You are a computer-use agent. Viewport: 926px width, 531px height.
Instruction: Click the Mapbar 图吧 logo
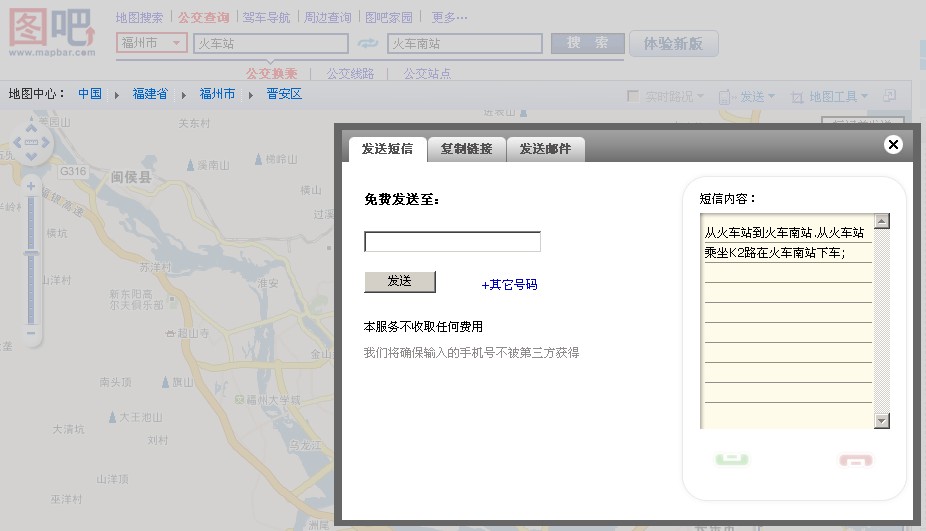pos(52,32)
